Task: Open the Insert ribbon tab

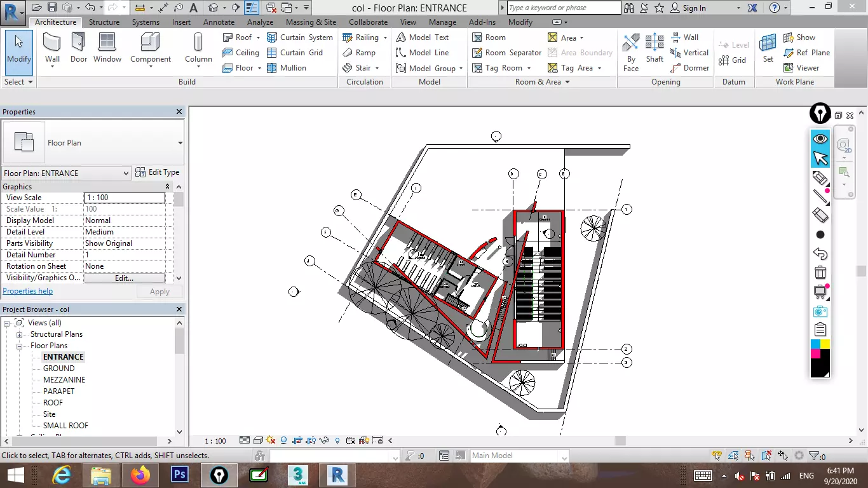Action: 181,22
